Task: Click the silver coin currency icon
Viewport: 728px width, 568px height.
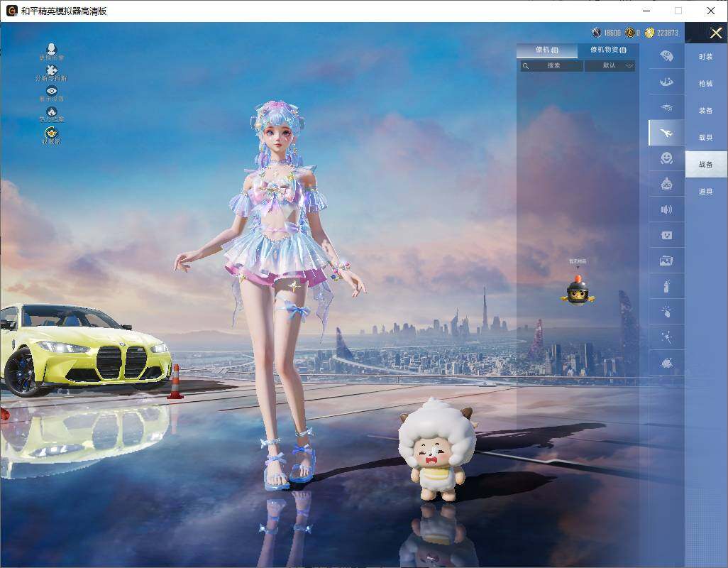Action: [x=597, y=33]
